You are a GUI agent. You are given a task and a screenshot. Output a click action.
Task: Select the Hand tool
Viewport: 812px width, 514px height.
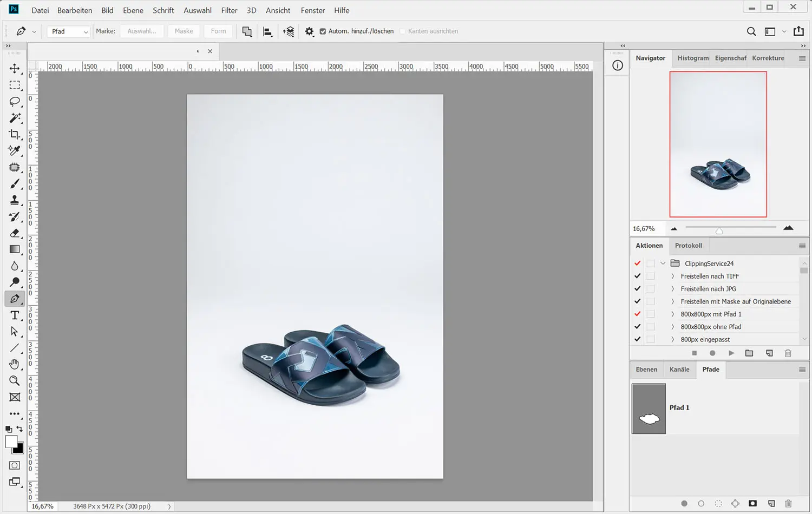(x=15, y=364)
